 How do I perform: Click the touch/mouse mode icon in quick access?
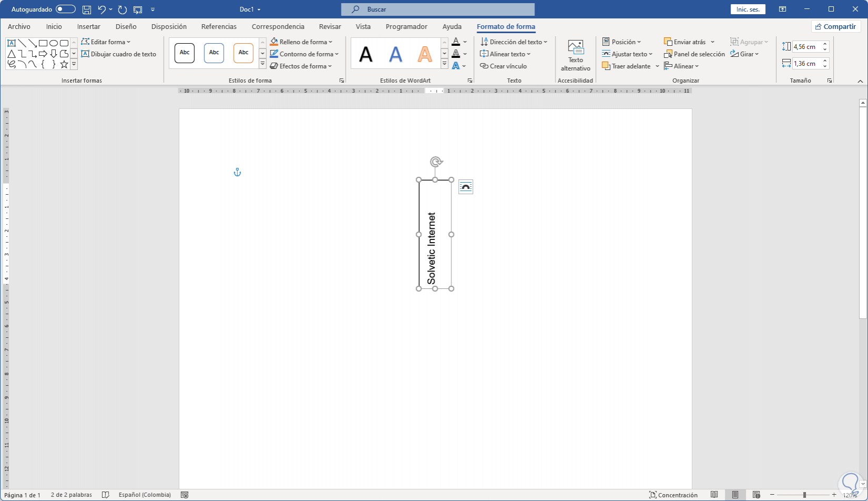tap(138, 9)
